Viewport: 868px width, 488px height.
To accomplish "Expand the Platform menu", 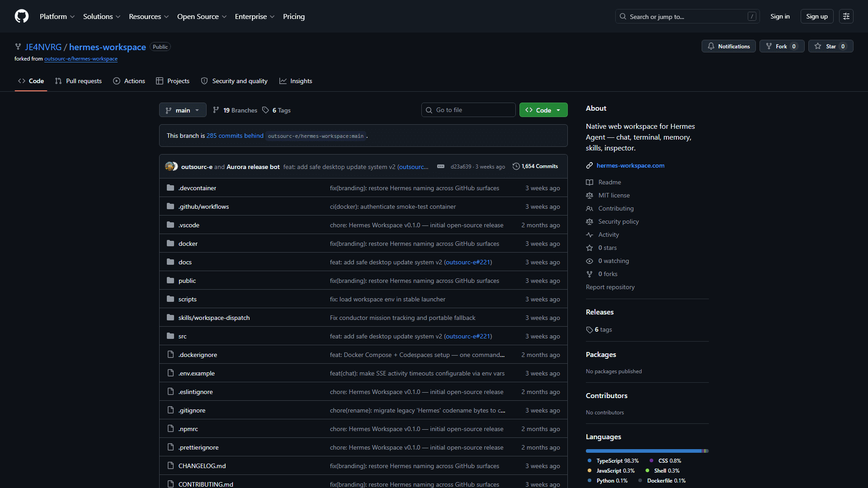I will 57,16.
